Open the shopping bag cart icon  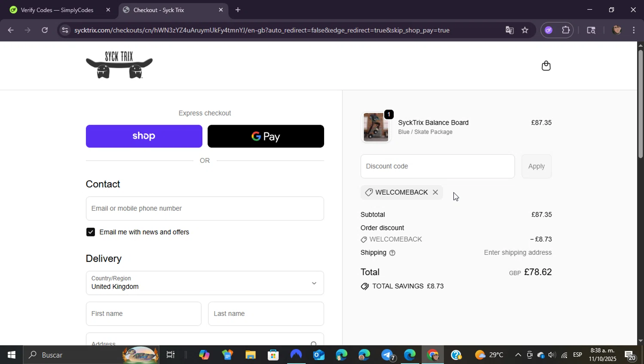coord(546,66)
